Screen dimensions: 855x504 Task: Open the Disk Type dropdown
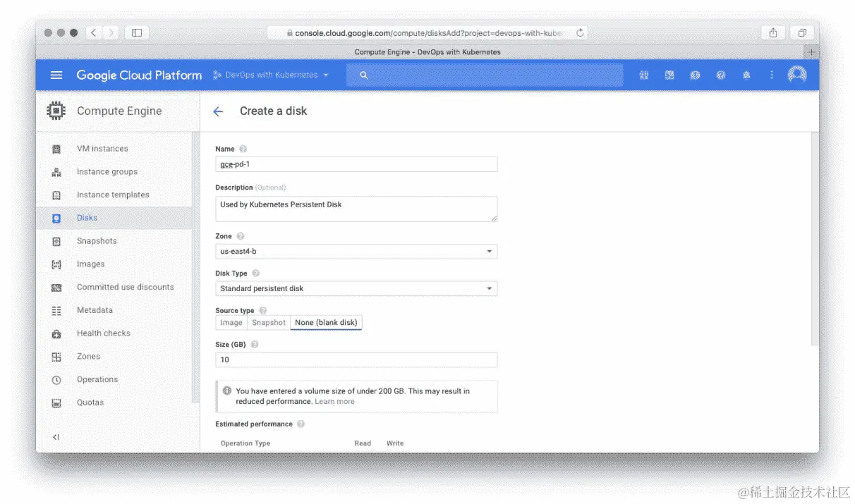tap(356, 288)
